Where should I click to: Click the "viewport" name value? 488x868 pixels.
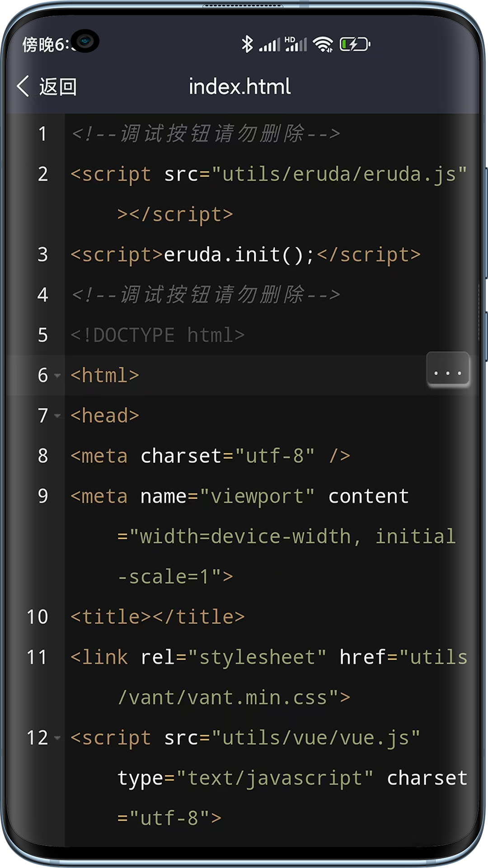(257, 497)
